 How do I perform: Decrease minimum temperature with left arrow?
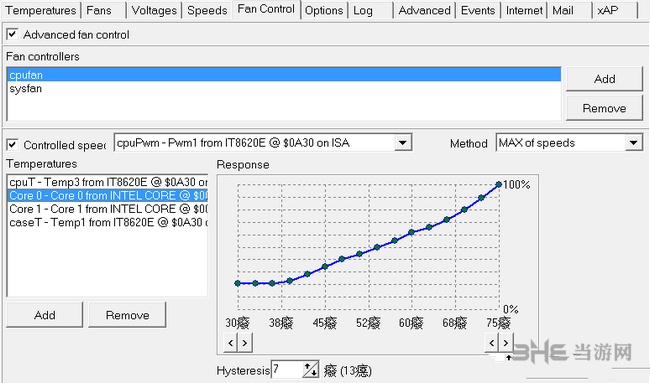click(x=230, y=343)
